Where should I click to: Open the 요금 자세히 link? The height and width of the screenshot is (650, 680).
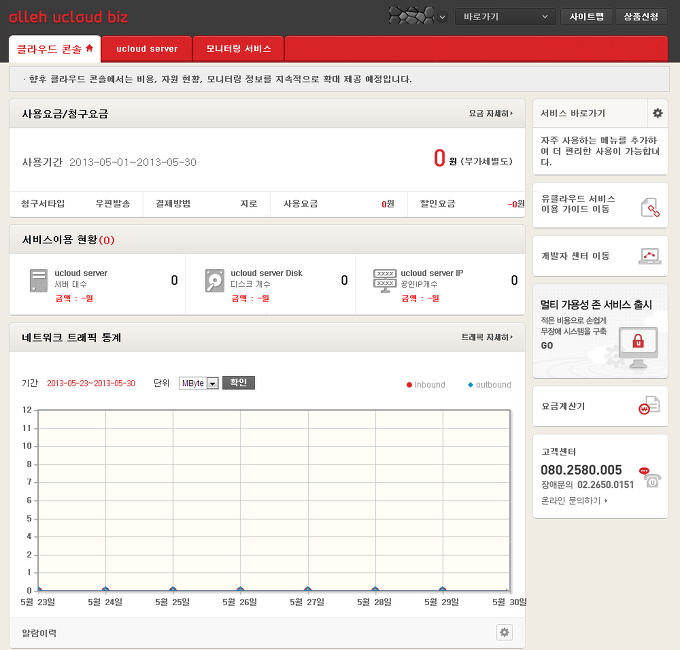point(490,114)
